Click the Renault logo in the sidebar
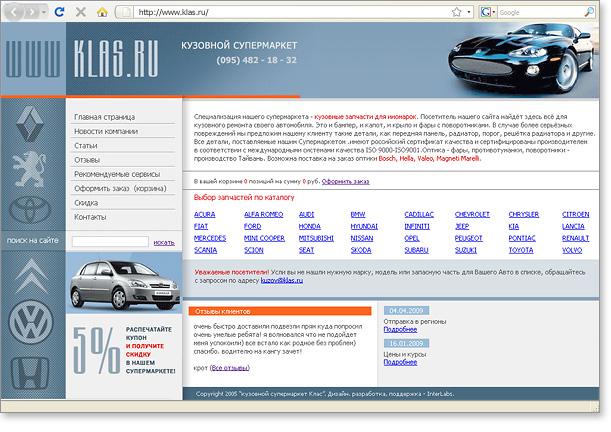Image resolution: width=611 pixels, height=432 pixels. (30, 124)
